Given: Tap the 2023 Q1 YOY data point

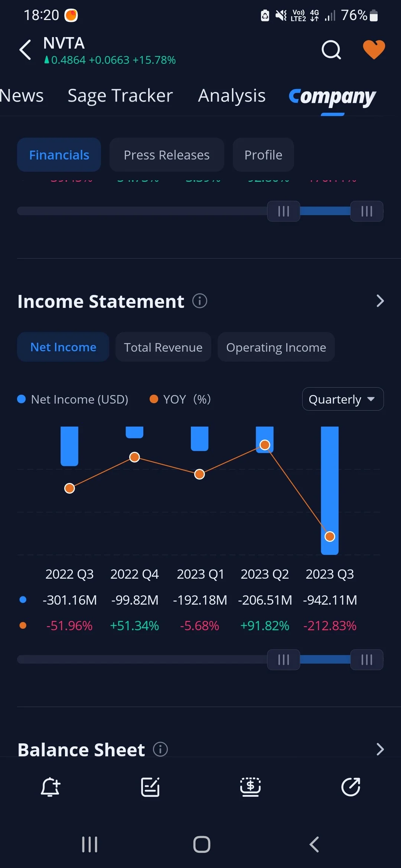Looking at the screenshot, I should tap(200, 474).
